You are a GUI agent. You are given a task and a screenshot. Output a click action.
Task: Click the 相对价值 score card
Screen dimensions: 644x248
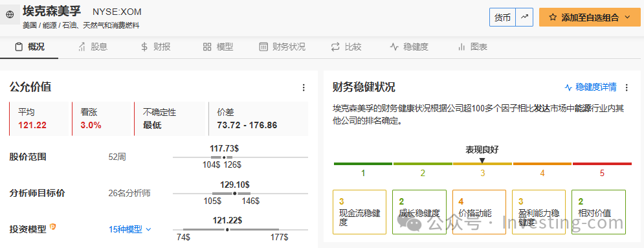(x=599, y=212)
